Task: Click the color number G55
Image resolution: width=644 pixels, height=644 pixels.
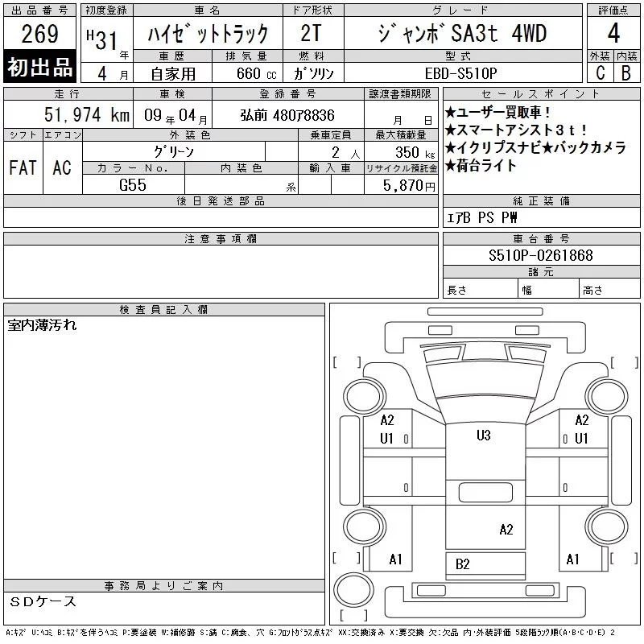Action: coord(133,185)
